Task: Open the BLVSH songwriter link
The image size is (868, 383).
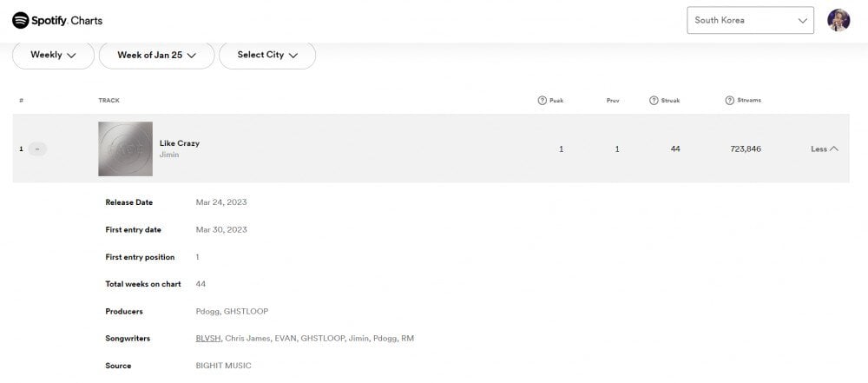Action: click(207, 338)
